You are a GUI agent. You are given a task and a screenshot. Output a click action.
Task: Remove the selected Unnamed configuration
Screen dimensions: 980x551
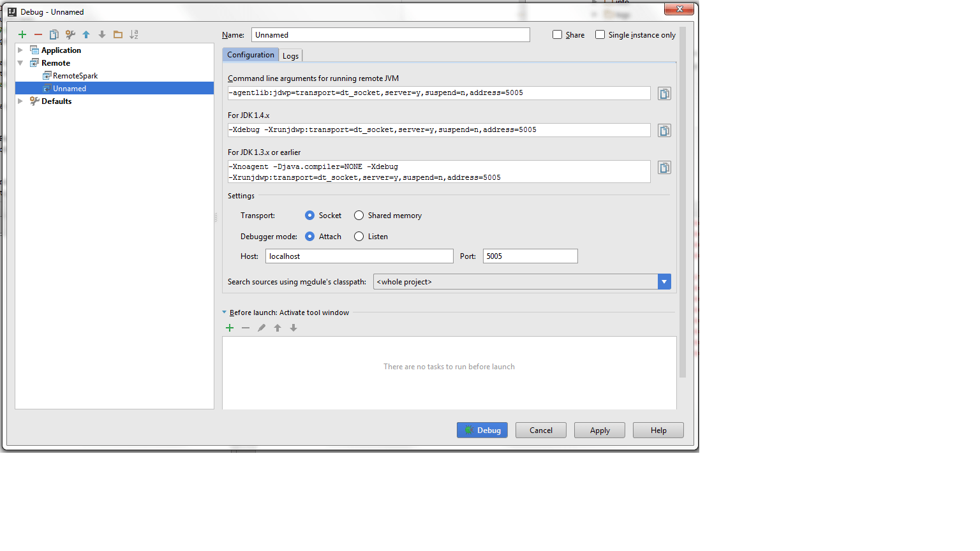tap(38, 34)
